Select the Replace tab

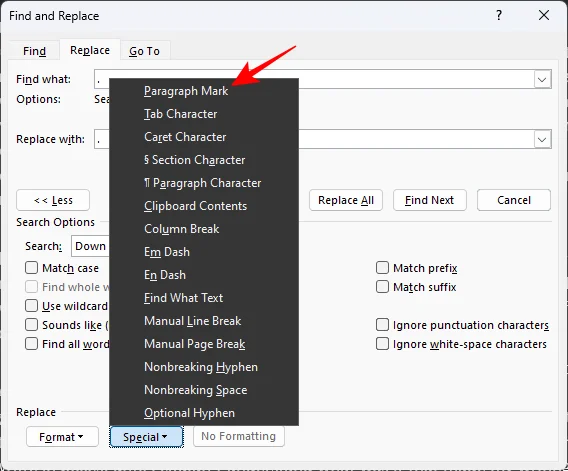90,50
